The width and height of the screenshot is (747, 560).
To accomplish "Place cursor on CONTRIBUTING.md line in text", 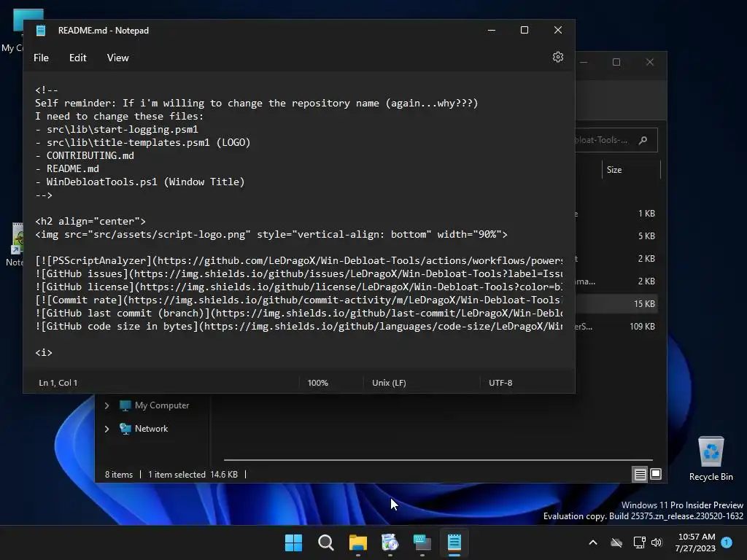I will click(x=85, y=156).
